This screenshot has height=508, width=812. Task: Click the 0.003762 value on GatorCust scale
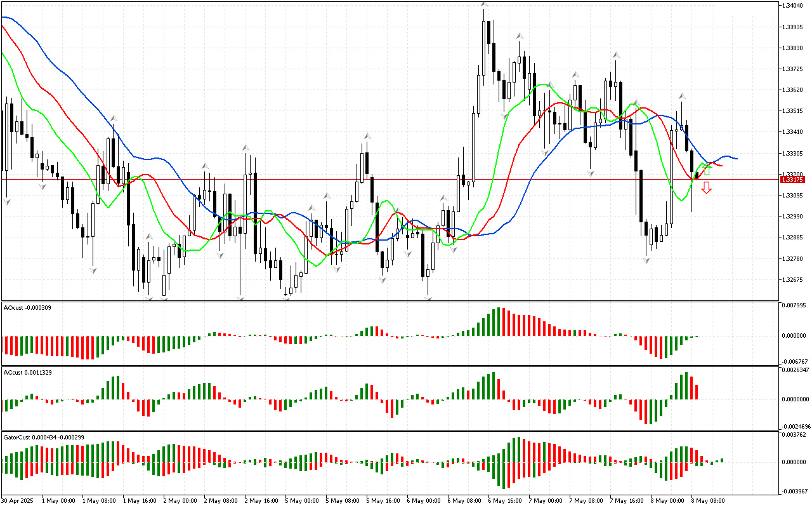tap(796, 435)
